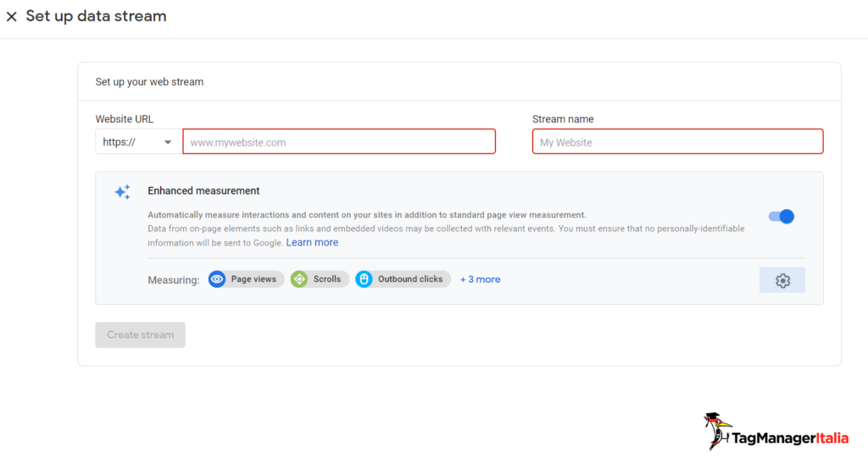Open the https:// protocol dropdown
Image resolution: width=868 pixels, height=470 pixels.
click(x=138, y=142)
